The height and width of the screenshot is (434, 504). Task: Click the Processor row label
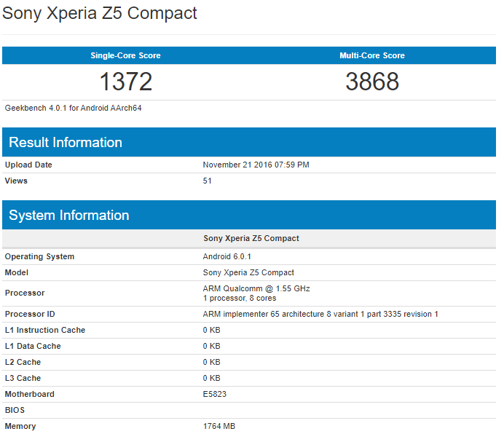[25, 293]
